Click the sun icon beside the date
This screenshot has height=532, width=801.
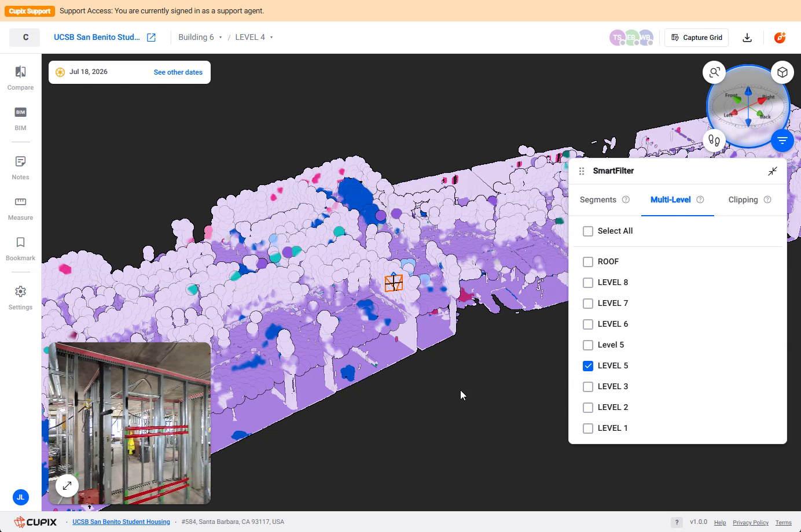pyautogui.click(x=60, y=72)
